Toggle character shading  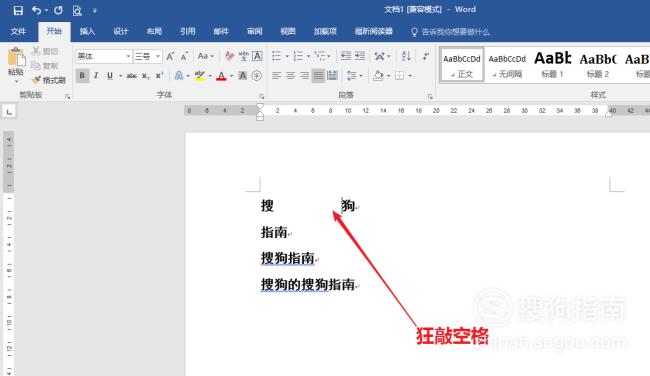(x=243, y=75)
